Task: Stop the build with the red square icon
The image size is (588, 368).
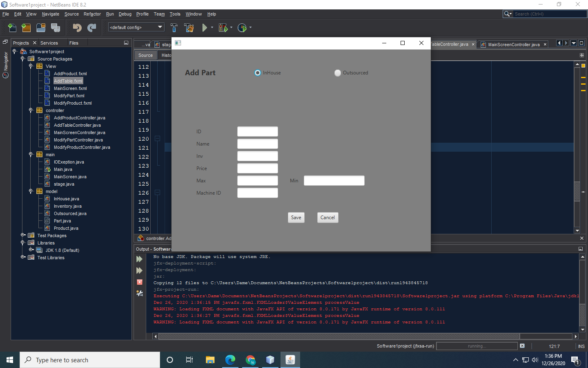Action: tap(139, 283)
